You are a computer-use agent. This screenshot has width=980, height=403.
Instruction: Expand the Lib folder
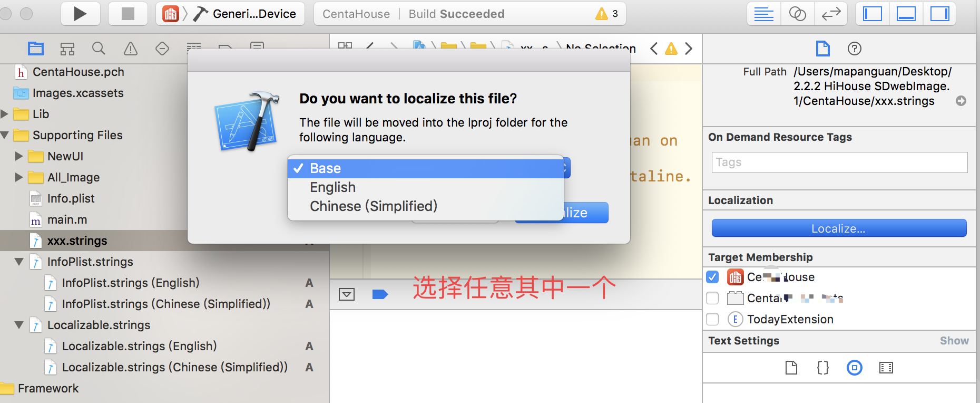click(5, 114)
